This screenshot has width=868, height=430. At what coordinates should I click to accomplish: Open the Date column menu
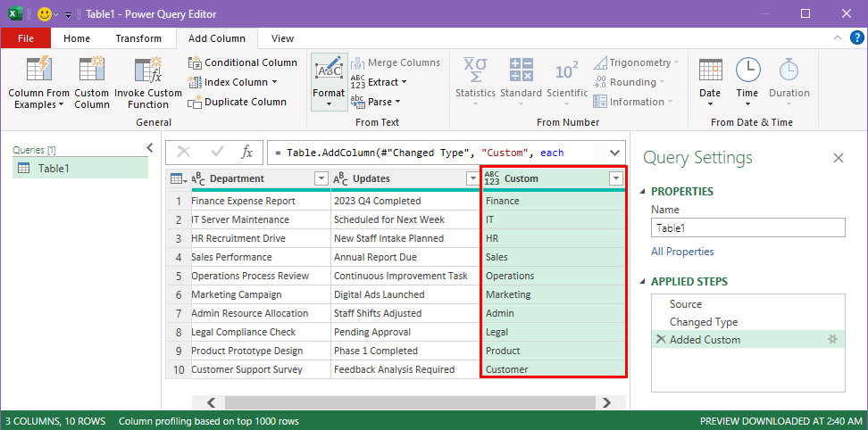[710, 83]
